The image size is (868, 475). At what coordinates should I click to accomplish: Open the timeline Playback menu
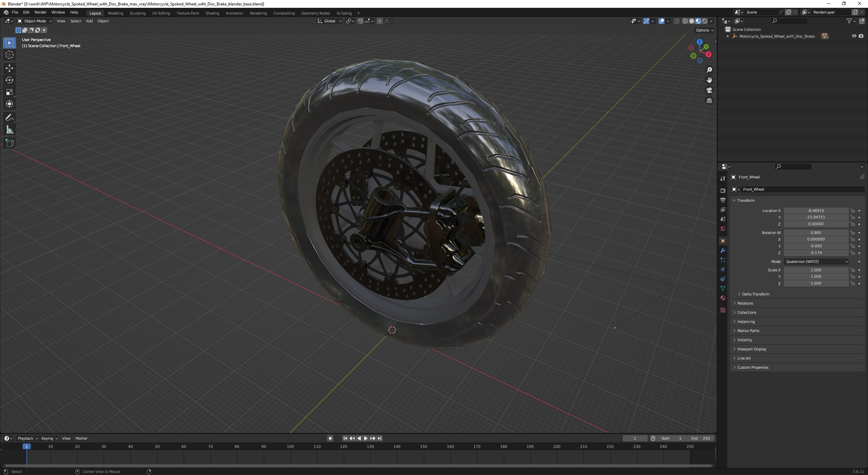coord(27,438)
